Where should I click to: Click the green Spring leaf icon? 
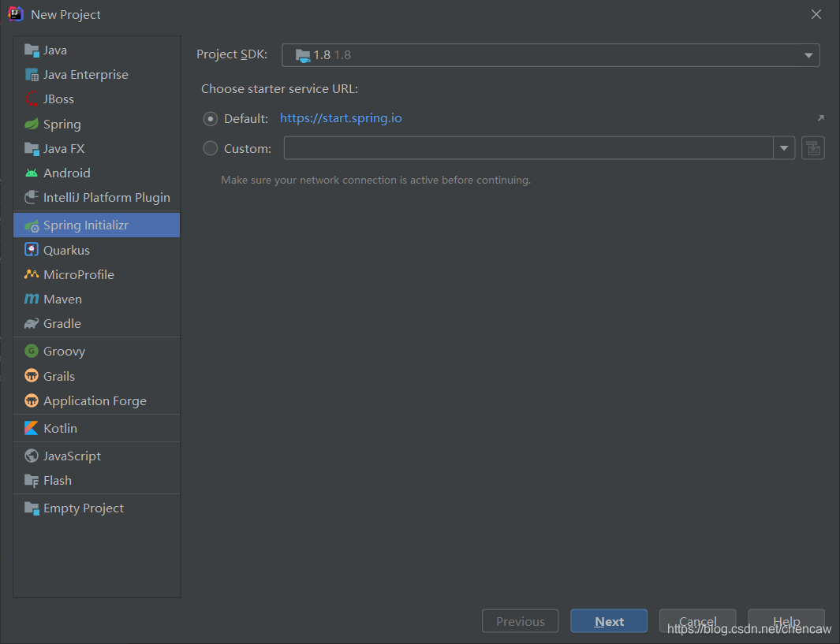32,125
